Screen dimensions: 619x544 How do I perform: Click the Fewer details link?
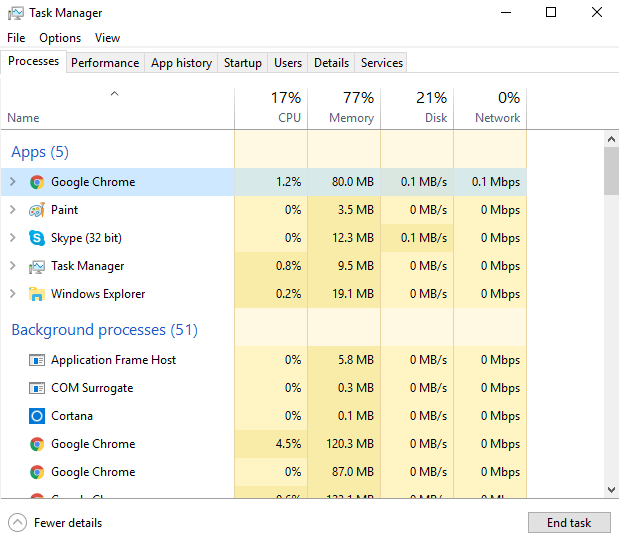click(x=68, y=523)
